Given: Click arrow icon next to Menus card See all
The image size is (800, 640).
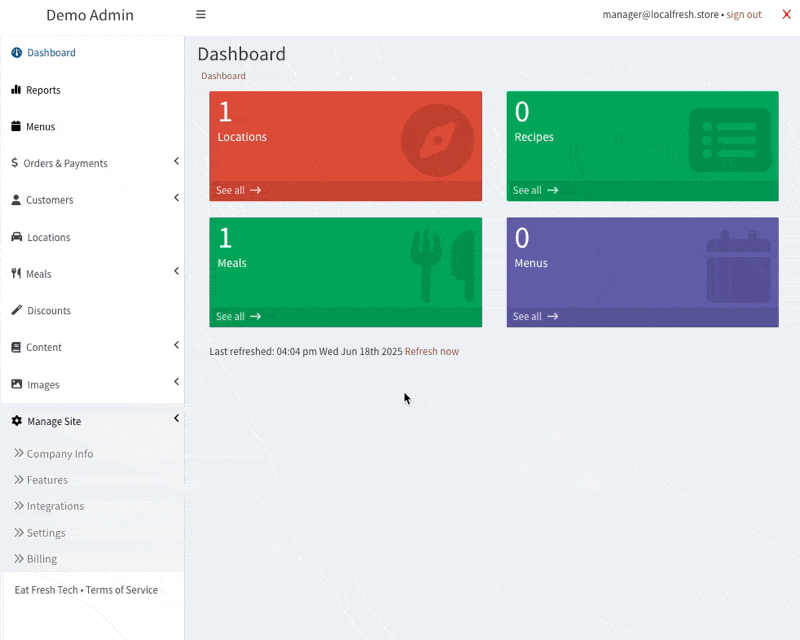Looking at the screenshot, I should point(553,316).
